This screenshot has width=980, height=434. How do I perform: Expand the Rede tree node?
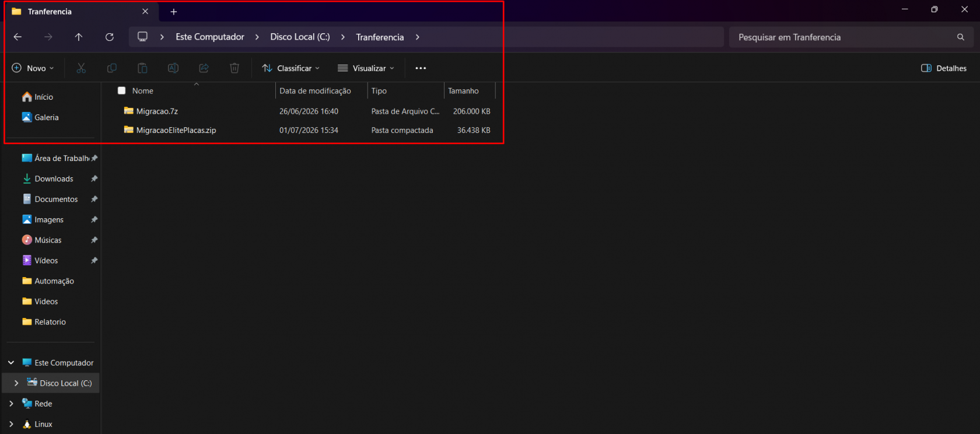[11, 403]
